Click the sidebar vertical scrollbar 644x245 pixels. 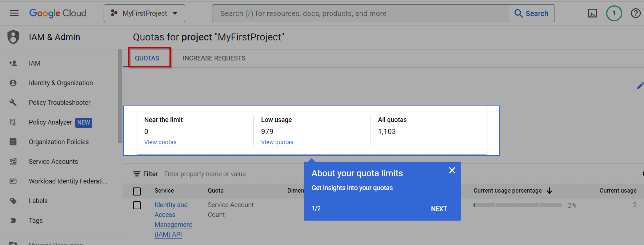(x=120, y=96)
